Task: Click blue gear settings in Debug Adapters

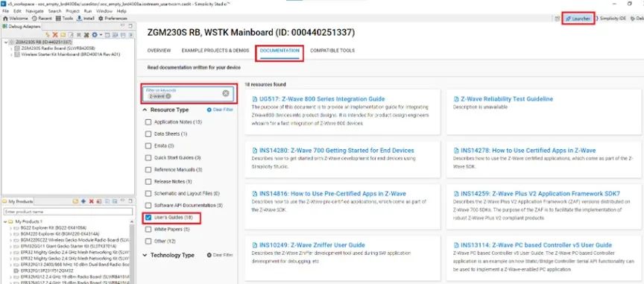Action: [95, 35]
